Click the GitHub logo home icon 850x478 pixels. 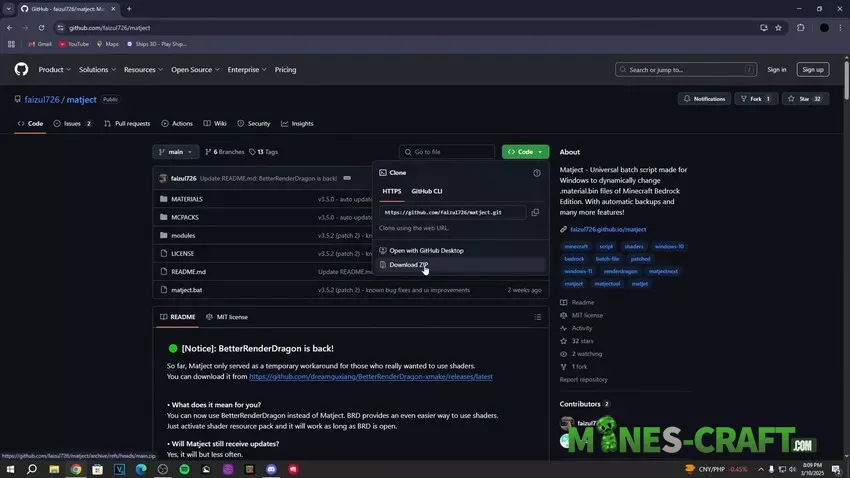21,70
